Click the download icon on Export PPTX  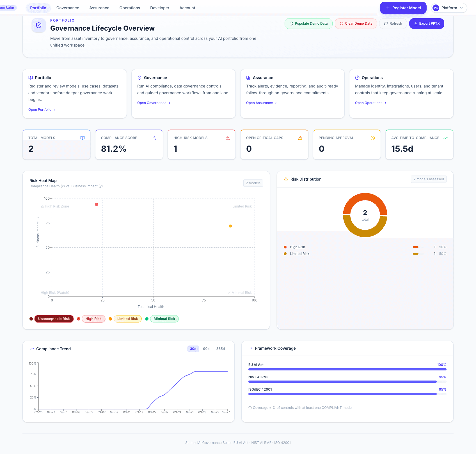pos(416,24)
